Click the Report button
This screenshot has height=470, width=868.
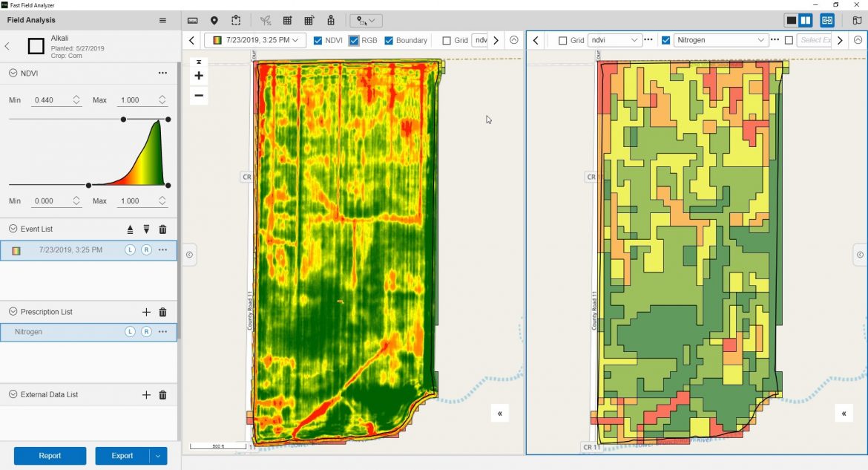50,456
